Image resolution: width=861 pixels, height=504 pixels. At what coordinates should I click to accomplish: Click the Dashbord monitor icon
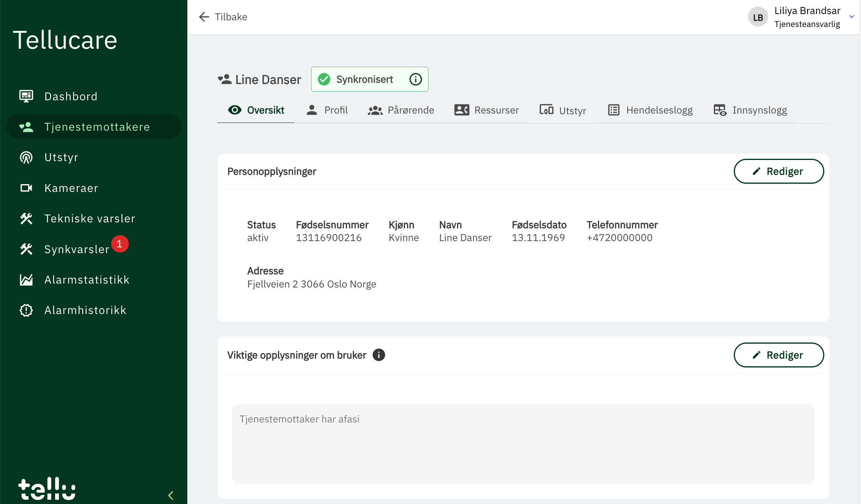point(26,96)
